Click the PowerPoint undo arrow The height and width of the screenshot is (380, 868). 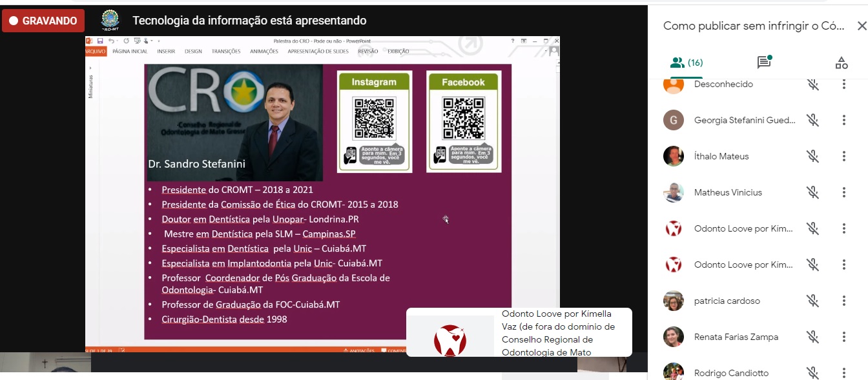[x=111, y=41]
